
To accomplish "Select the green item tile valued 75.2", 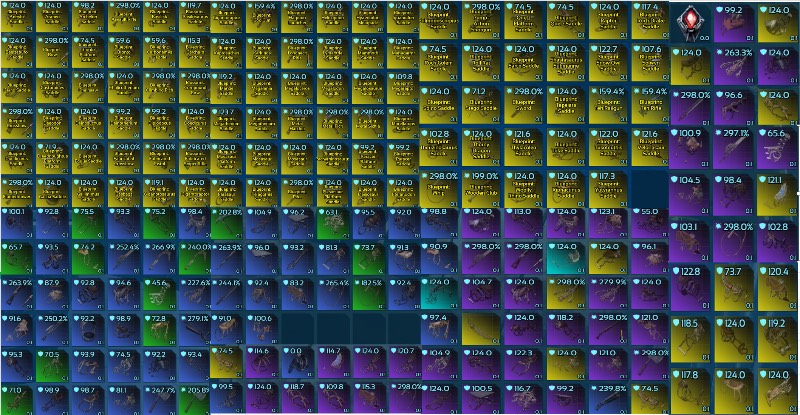I will point(160,224).
